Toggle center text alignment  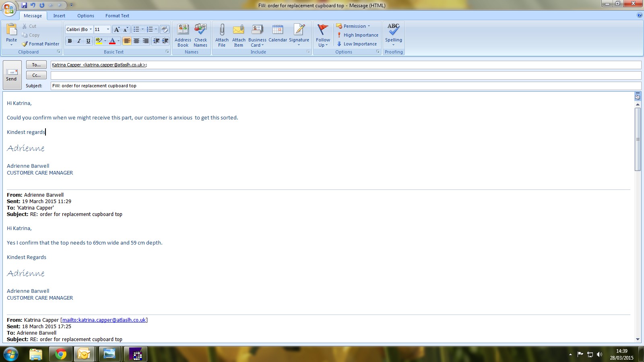[136, 41]
